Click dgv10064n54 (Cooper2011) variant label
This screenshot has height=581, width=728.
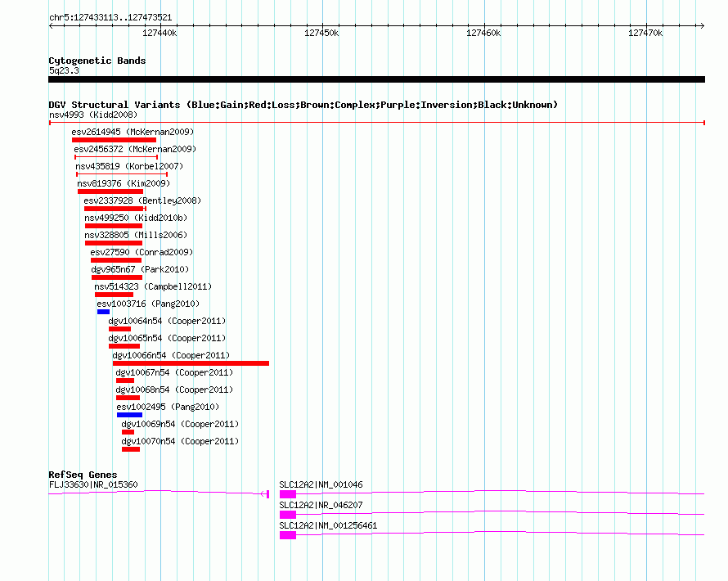pos(167,321)
